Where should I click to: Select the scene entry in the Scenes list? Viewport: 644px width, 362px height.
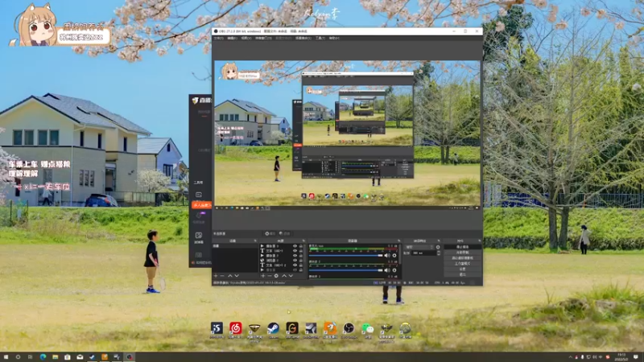[x=235, y=246]
